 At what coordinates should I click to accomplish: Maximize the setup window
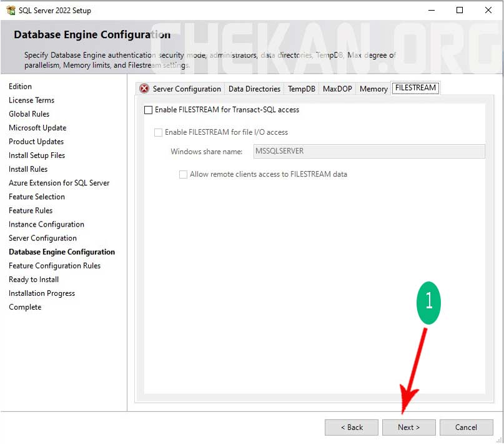tap(460, 10)
